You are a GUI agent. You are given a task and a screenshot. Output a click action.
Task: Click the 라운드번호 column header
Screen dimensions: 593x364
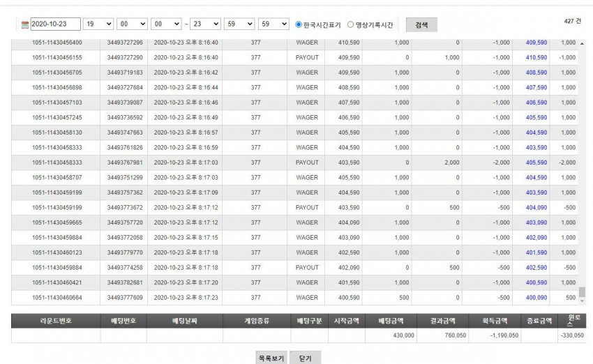[x=56, y=321]
